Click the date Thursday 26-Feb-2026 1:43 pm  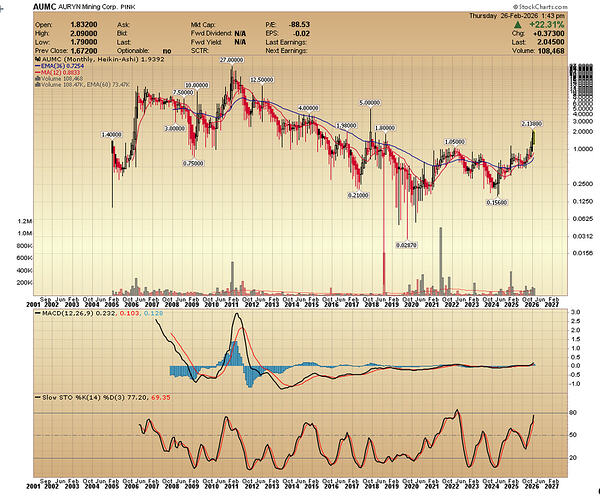coord(517,16)
